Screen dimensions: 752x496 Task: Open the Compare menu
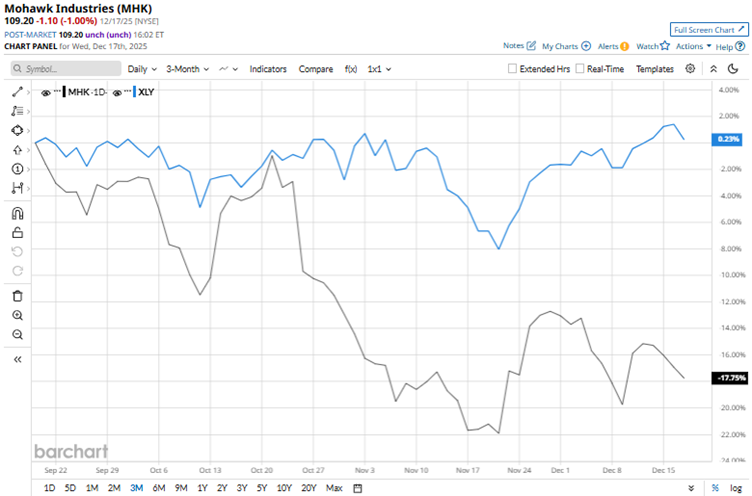pos(316,69)
